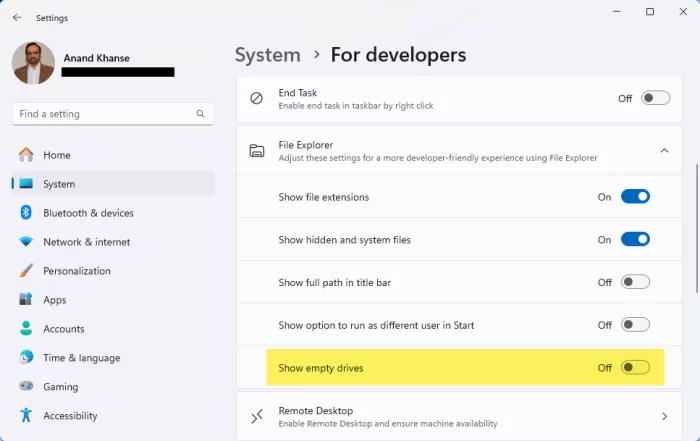Click the Bluetooth icon in sidebar
700x441 pixels.
(x=26, y=212)
